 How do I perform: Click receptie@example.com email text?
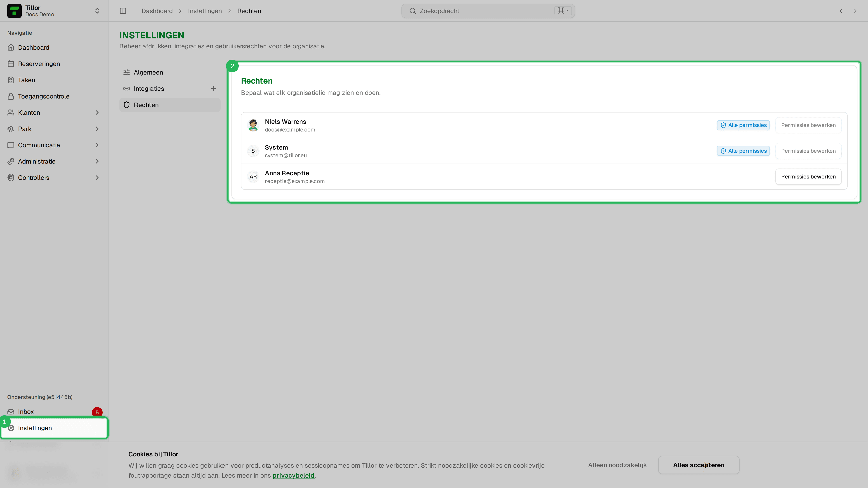(x=295, y=181)
